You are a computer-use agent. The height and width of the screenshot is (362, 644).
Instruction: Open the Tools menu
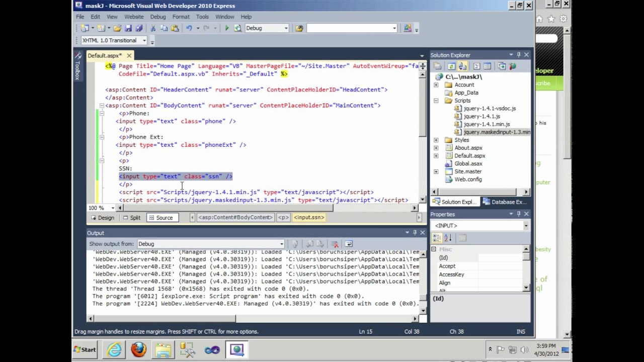(x=202, y=17)
